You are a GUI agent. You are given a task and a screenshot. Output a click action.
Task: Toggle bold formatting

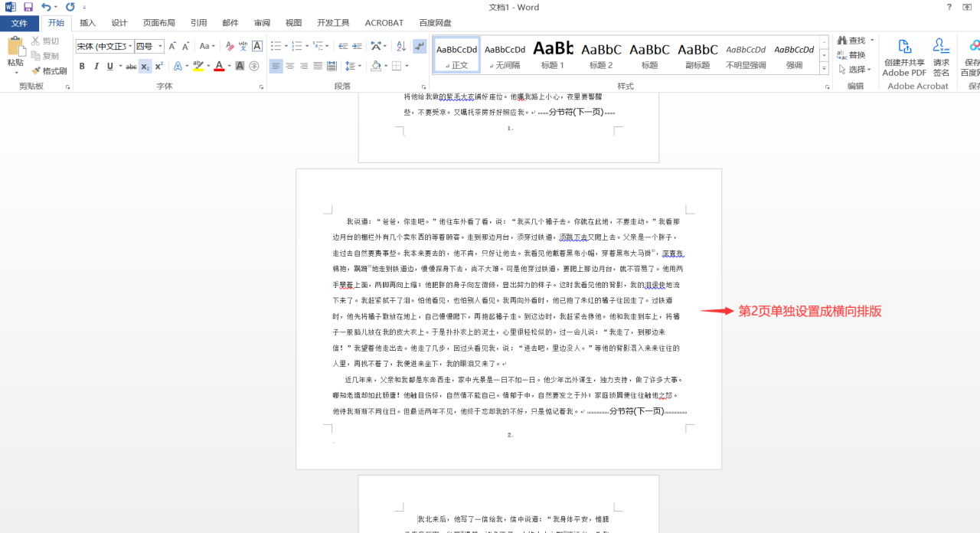[x=82, y=66]
